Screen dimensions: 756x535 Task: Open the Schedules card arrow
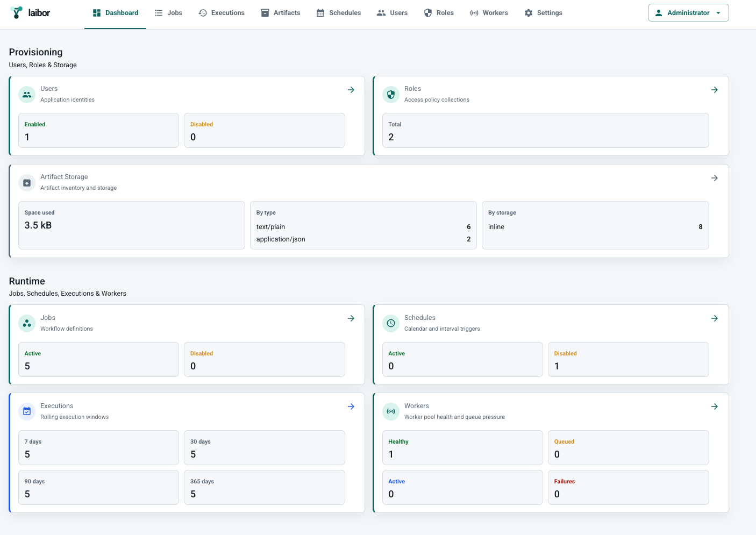point(715,318)
